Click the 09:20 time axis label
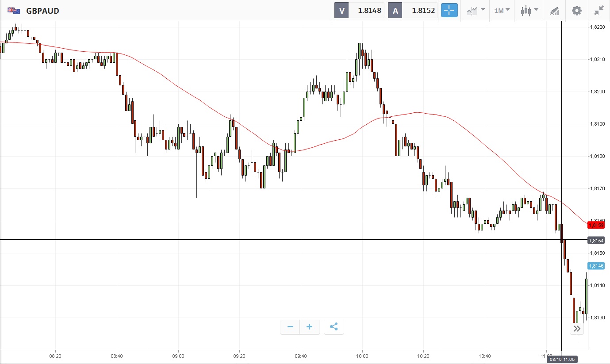610x364 pixels. pyautogui.click(x=239, y=356)
